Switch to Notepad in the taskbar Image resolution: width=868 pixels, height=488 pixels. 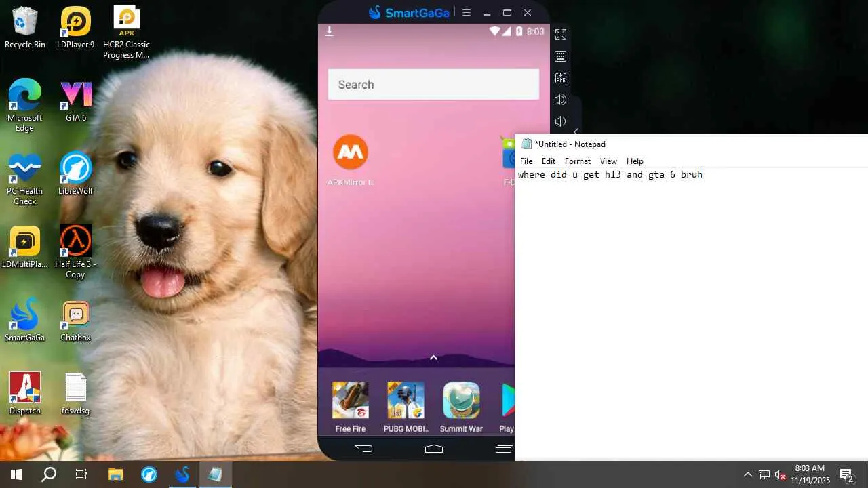click(216, 474)
